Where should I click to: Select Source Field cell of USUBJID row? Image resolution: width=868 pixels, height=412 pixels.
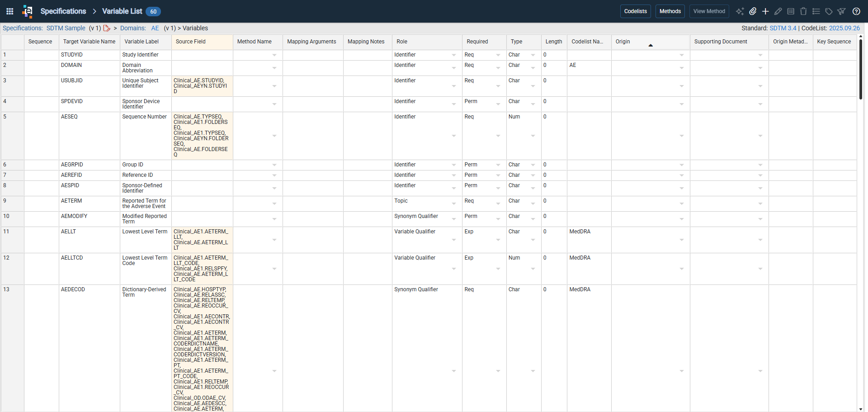(202, 86)
